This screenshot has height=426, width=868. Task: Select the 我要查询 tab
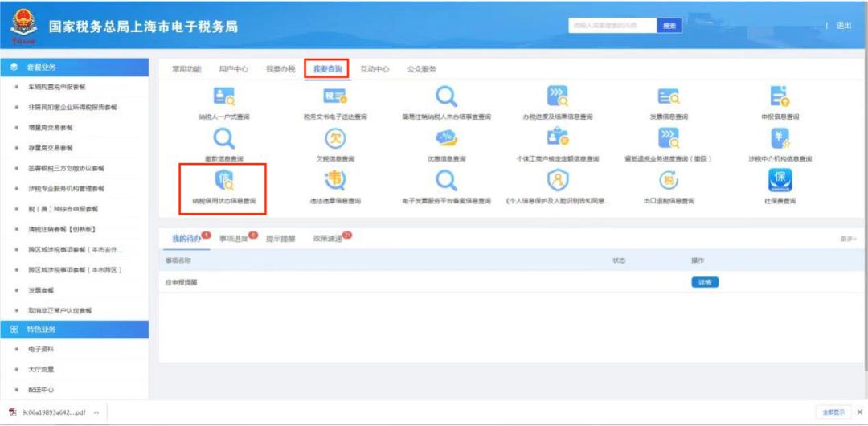(327, 69)
